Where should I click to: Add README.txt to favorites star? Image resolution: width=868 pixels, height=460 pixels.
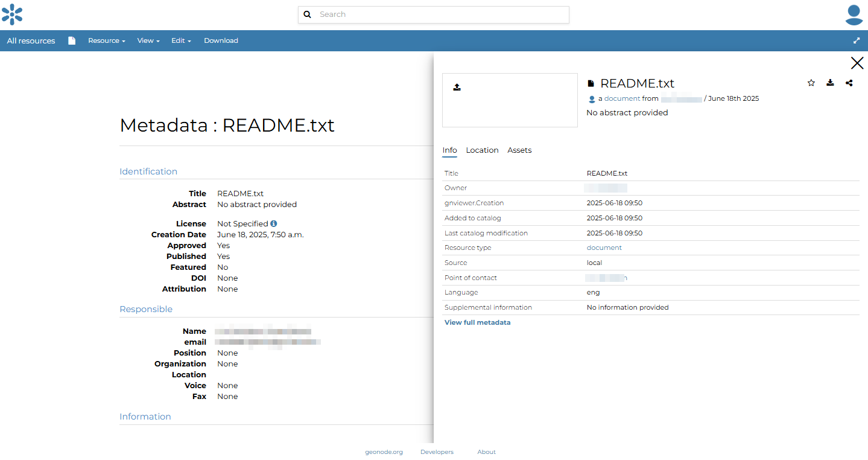pos(811,83)
